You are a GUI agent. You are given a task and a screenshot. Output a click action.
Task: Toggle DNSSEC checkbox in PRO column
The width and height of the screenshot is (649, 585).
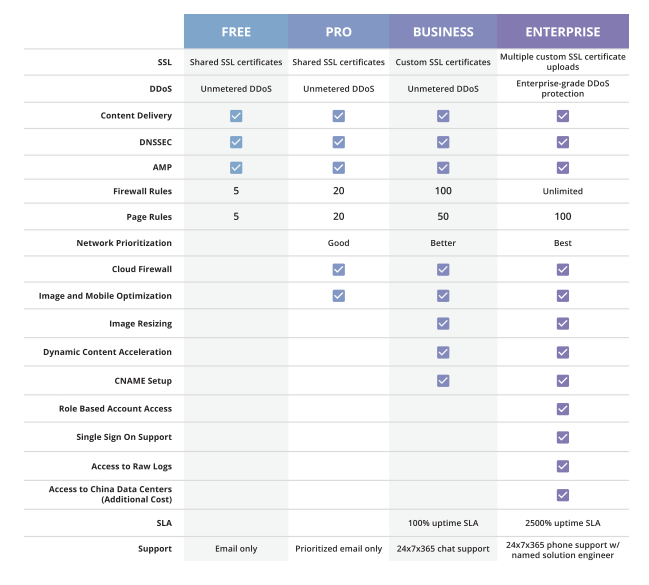tap(339, 142)
